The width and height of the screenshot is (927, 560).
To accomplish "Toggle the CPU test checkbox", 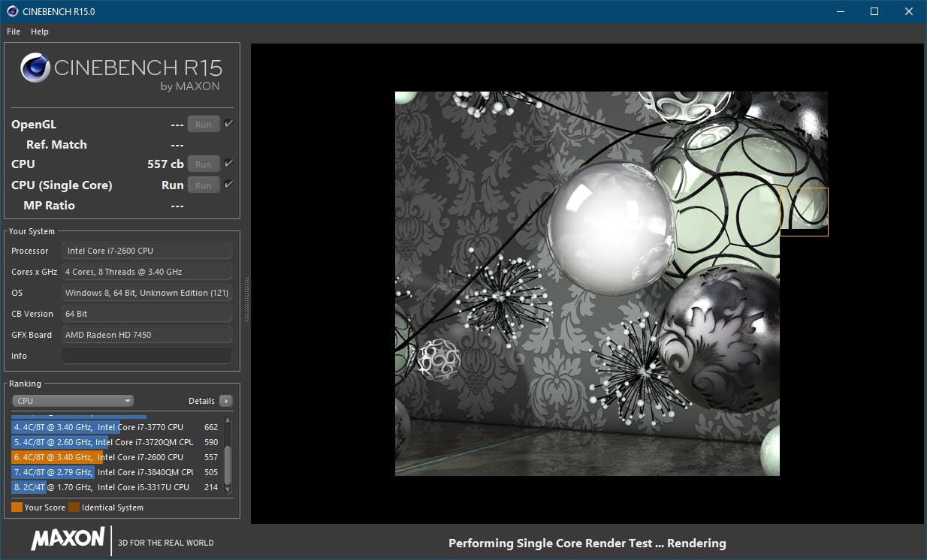I will (228, 164).
